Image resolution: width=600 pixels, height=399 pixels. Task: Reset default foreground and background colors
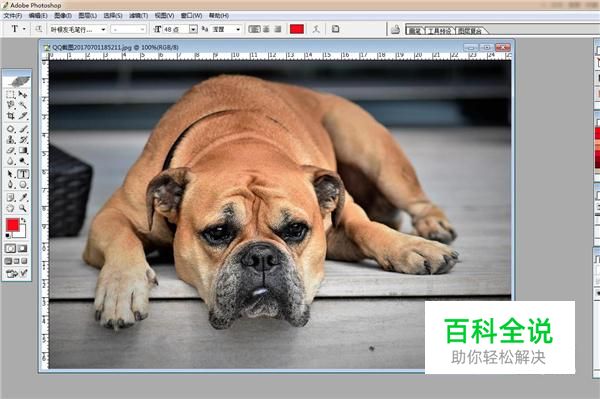pos(8,235)
